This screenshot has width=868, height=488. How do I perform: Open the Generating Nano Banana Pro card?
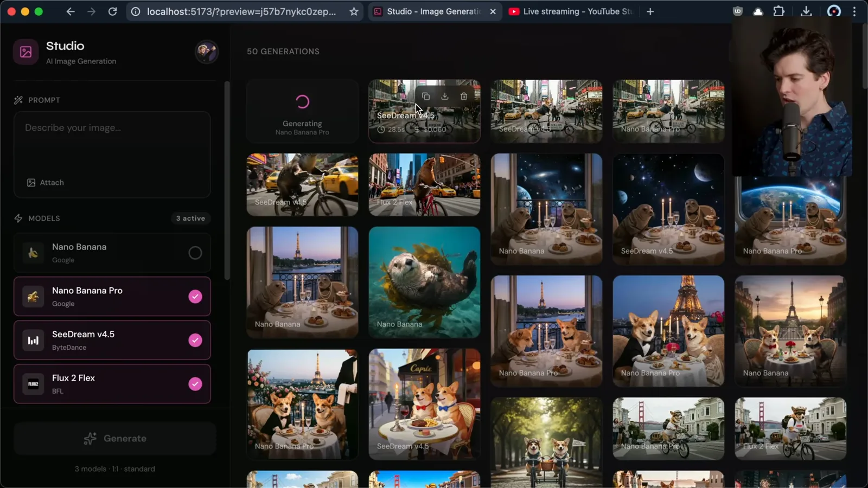pos(302,111)
